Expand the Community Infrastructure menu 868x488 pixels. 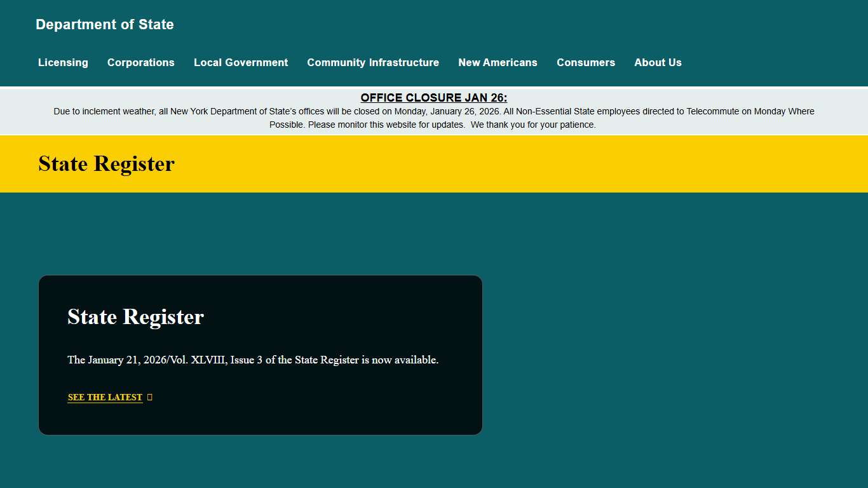tap(373, 62)
